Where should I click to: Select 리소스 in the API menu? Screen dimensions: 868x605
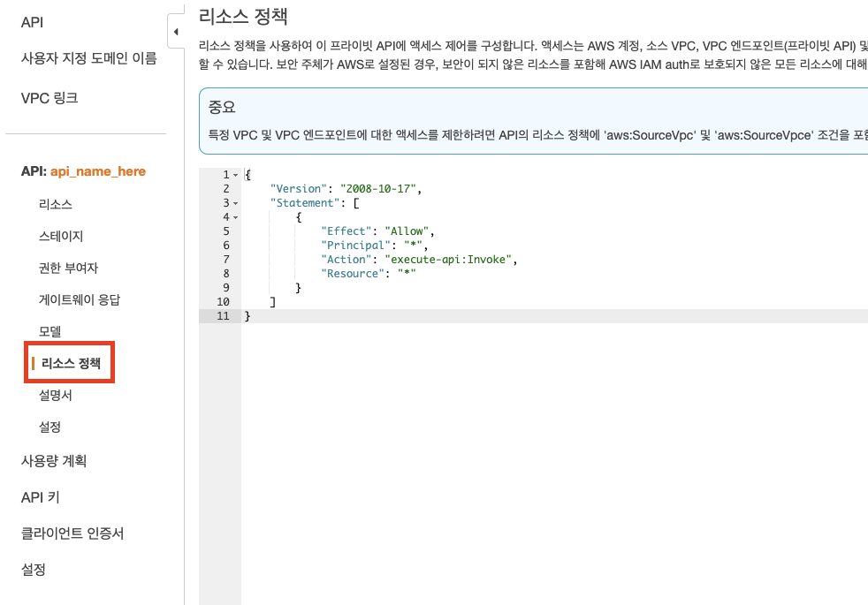[x=56, y=204]
